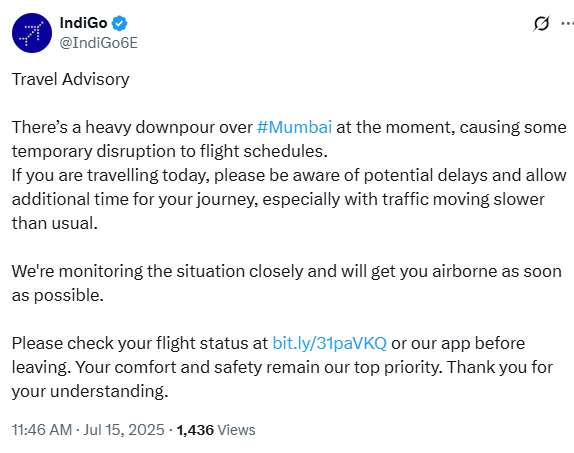Image resolution: width=574 pixels, height=453 pixels.
Task: Open the @IndiGo6E handle link
Action: (x=98, y=43)
